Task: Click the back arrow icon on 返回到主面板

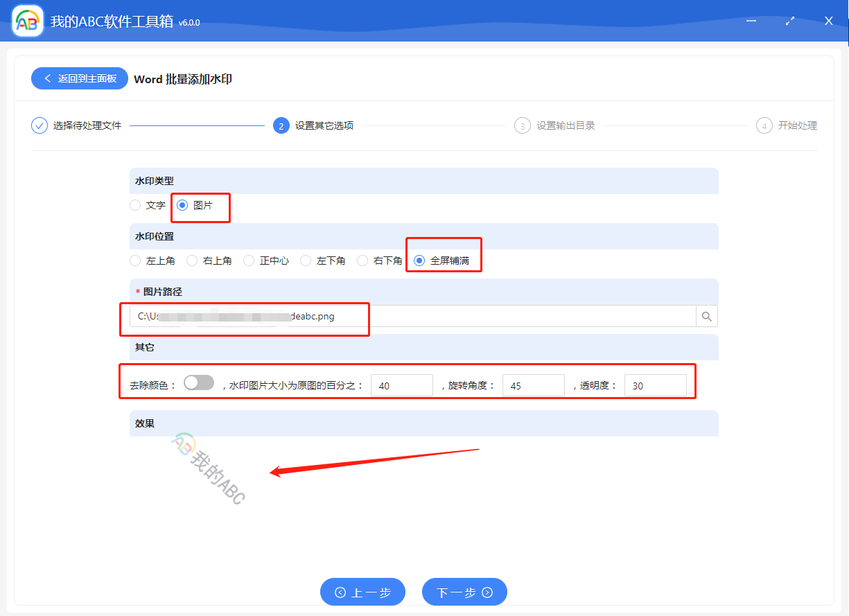Action: [x=48, y=78]
